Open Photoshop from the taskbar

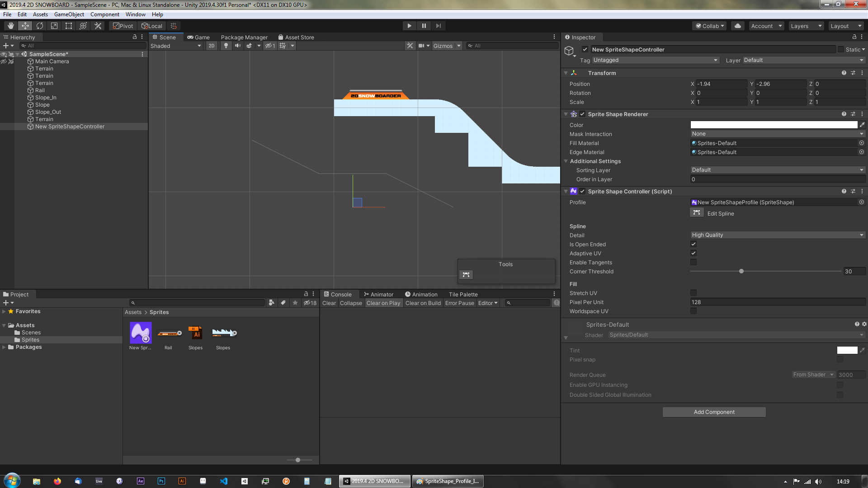point(161,481)
